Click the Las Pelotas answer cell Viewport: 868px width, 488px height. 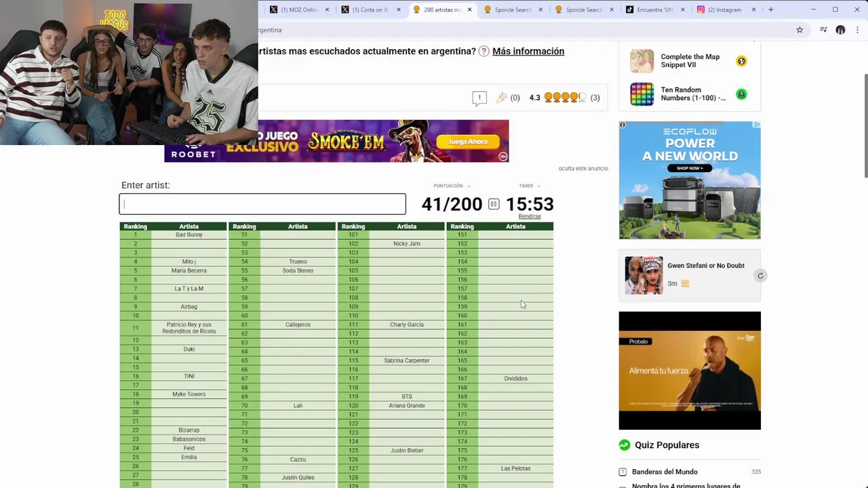[515, 468]
